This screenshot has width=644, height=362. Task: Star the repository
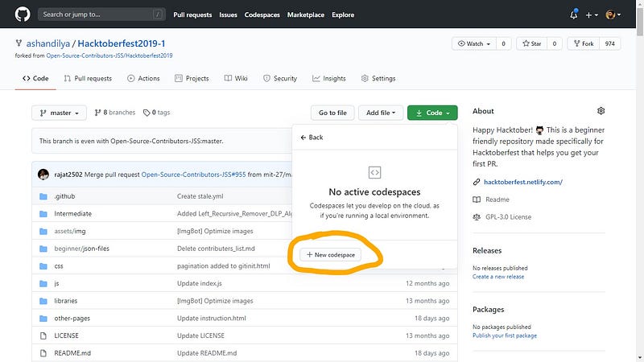click(x=532, y=43)
